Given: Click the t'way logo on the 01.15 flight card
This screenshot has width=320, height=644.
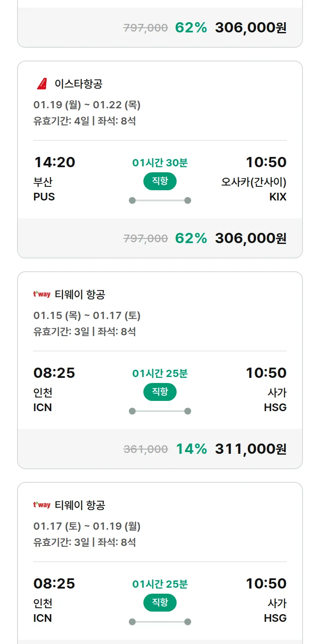Looking at the screenshot, I should (x=42, y=294).
